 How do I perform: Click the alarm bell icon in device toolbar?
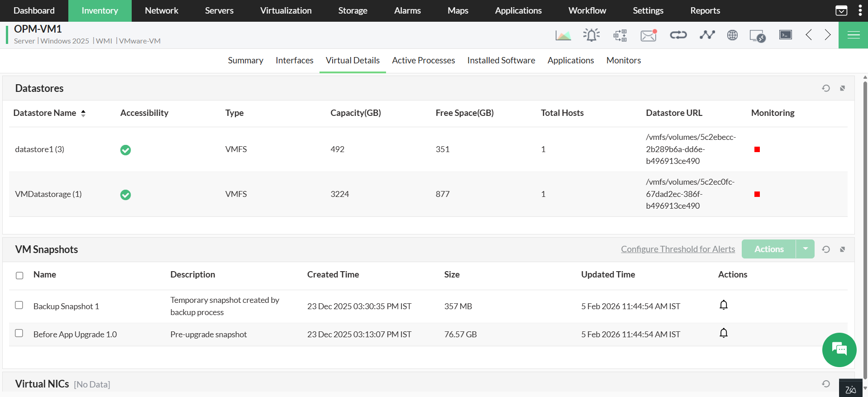[x=591, y=35]
